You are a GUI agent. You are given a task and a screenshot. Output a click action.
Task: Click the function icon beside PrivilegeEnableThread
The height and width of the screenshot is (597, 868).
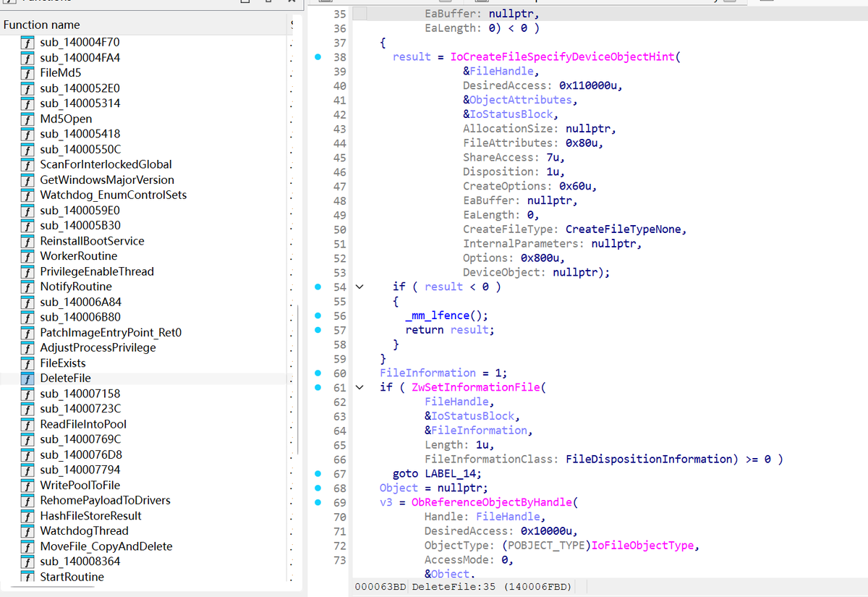click(27, 271)
